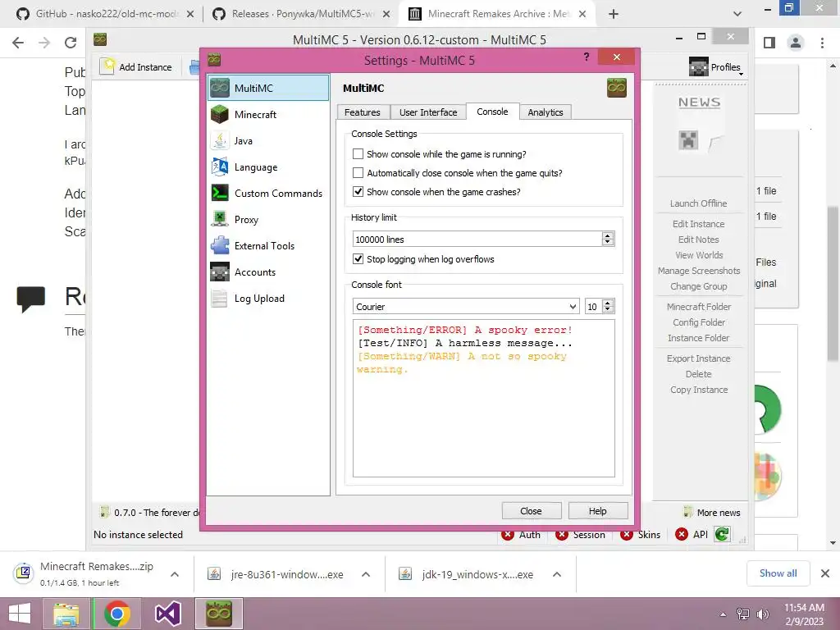This screenshot has height=630, width=840.
Task: Click the Session status red icon
Action: tap(561, 534)
